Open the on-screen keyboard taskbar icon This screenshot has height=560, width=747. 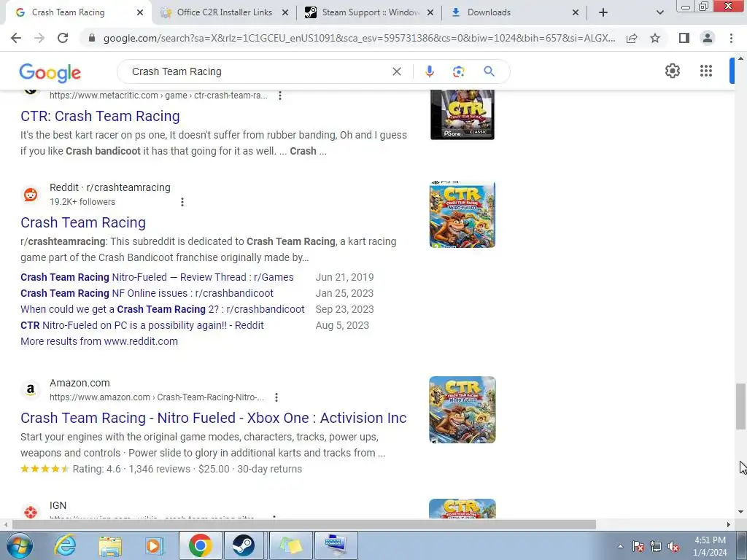point(336,545)
